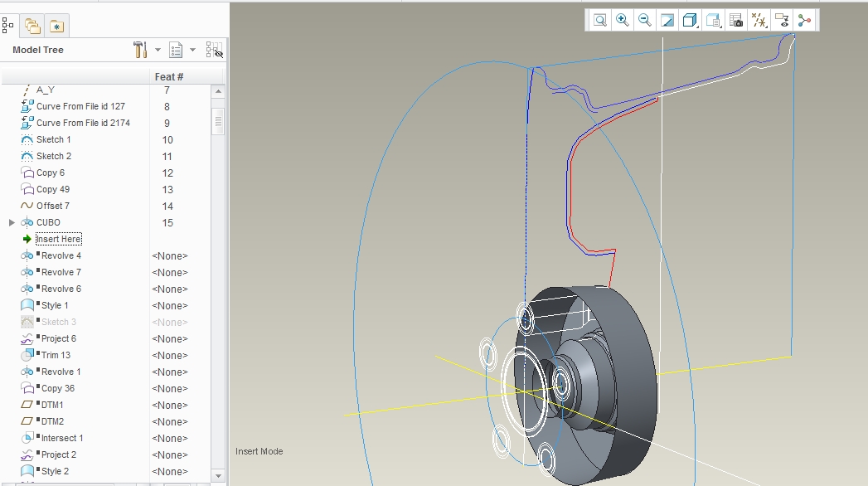
Task: Click the Zoom In tool
Action: point(623,21)
